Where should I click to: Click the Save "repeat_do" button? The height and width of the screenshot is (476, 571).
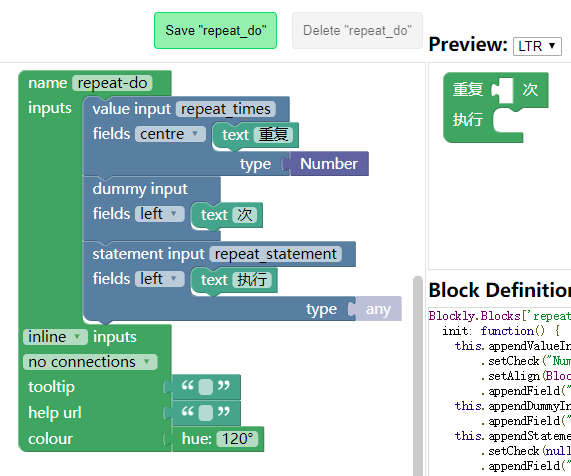pyautogui.click(x=215, y=31)
